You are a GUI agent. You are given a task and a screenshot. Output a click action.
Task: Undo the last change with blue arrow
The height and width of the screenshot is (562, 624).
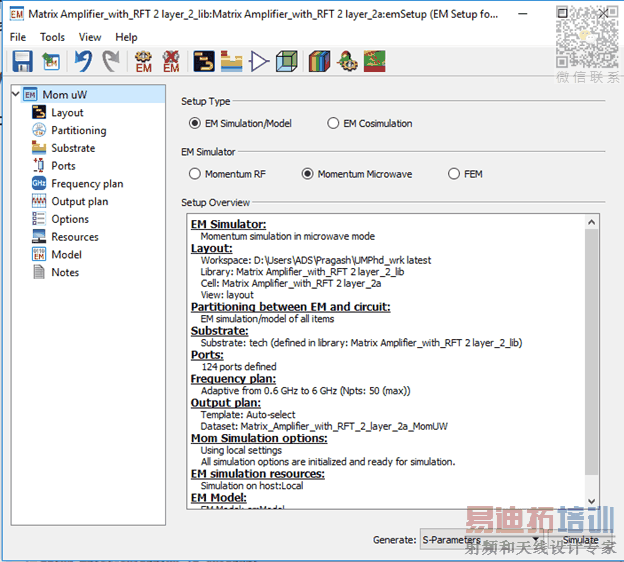point(83,61)
